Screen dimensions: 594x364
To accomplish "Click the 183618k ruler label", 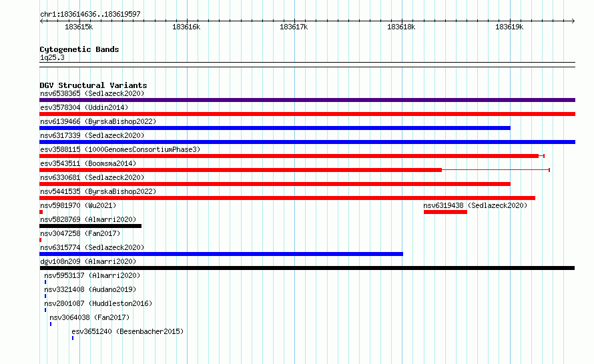I will click(x=401, y=27).
